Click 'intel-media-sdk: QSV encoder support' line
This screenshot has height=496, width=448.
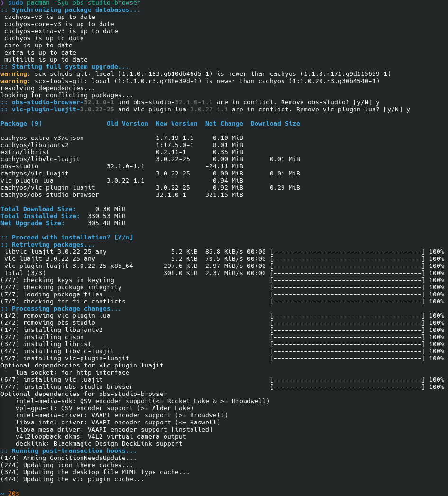click(x=143, y=401)
